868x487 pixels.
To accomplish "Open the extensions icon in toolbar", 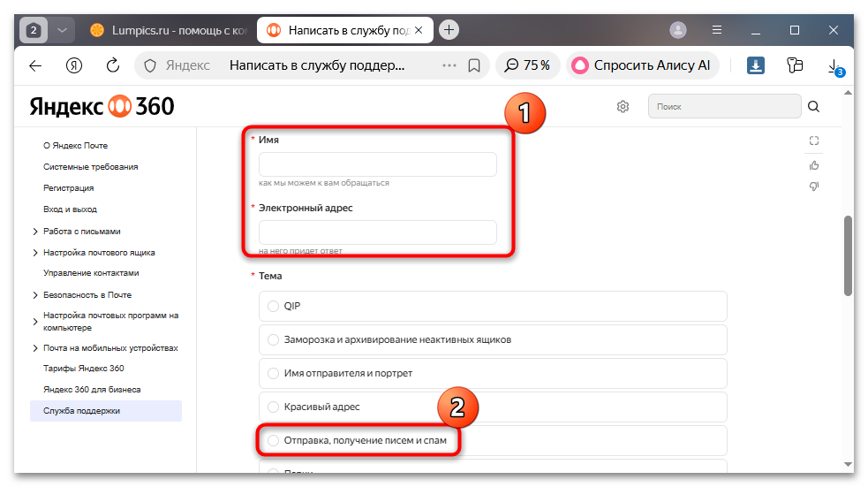I will [x=795, y=65].
